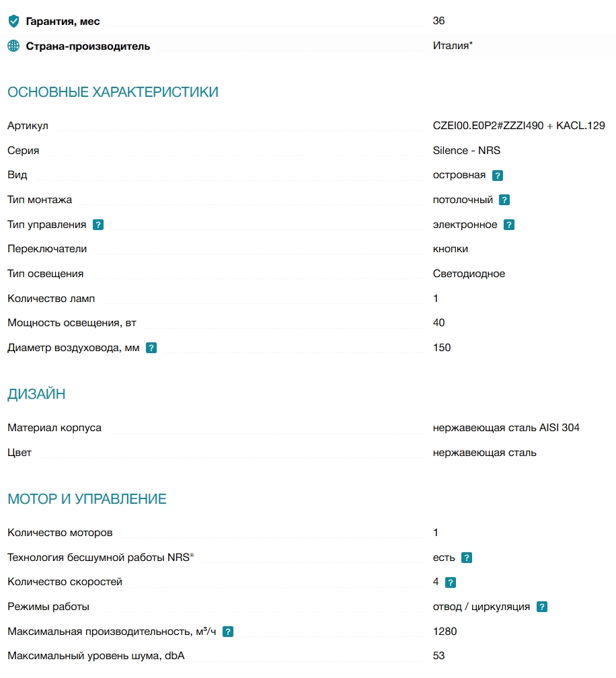The width and height of the screenshot is (616, 678).
Task: Click the help icon next to островная
Action: [x=498, y=176]
